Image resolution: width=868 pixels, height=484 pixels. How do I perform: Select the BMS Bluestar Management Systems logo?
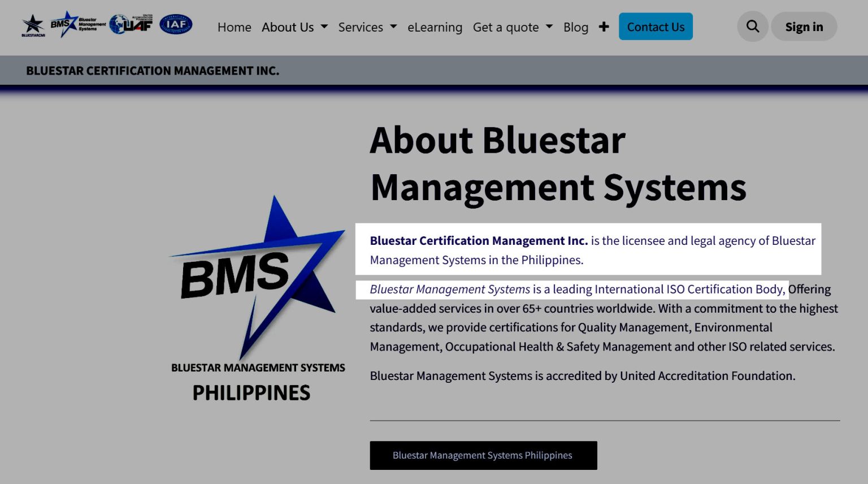pyautogui.click(x=78, y=24)
